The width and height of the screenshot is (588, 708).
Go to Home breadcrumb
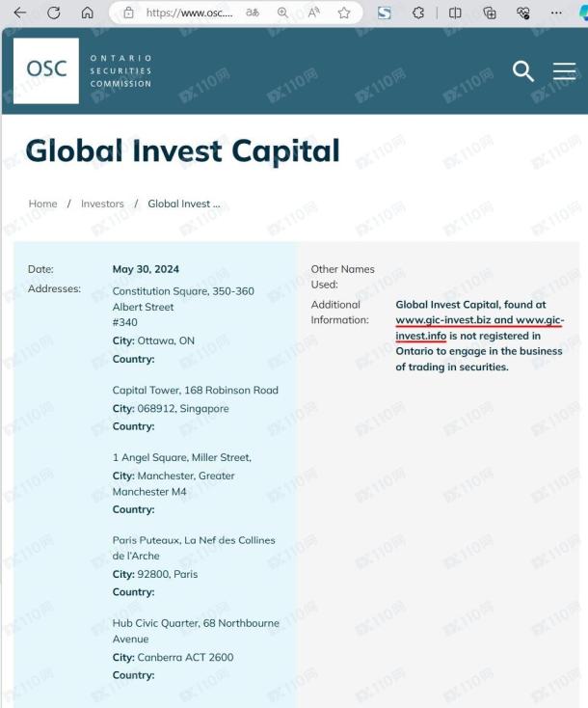(x=42, y=204)
